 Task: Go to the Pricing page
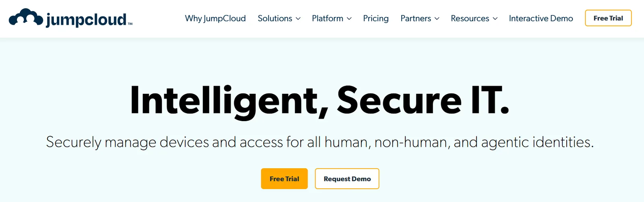point(376,19)
